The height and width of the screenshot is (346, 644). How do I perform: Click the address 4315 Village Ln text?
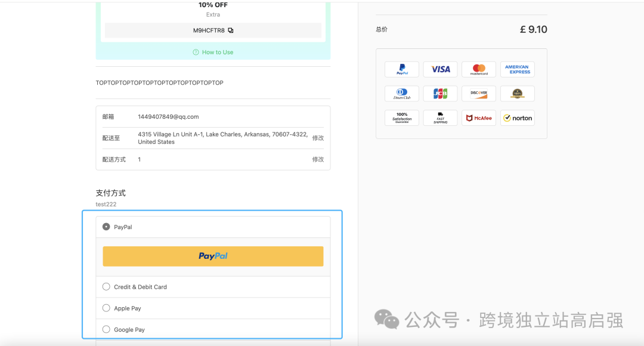(x=223, y=138)
